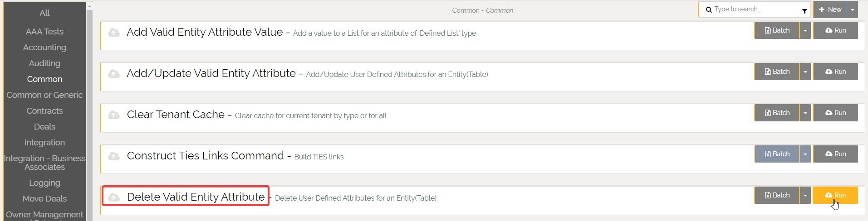This screenshot has height=221, width=868.
Task: Expand Batch options for Construct Ties Links
Action: point(805,154)
